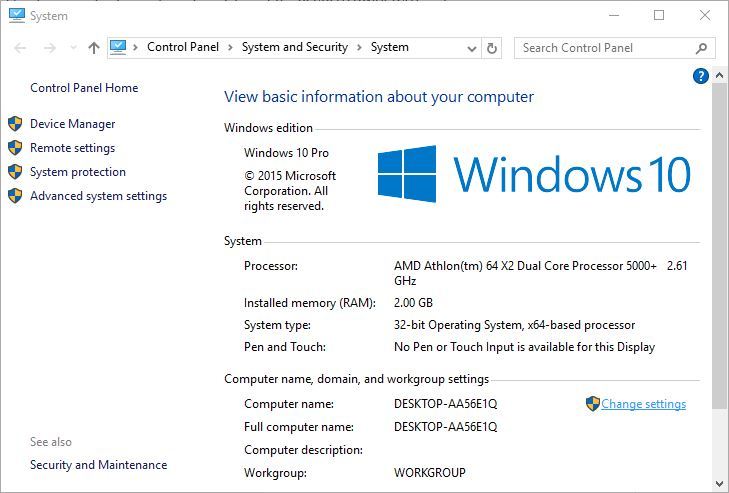This screenshot has height=493, width=729.
Task: Click the scrollbar up arrow
Action: [x=719, y=75]
